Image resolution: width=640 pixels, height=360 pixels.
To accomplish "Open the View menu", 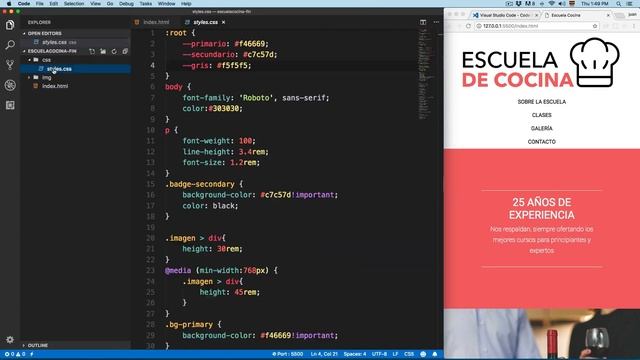I will click(x=96, y=4).
